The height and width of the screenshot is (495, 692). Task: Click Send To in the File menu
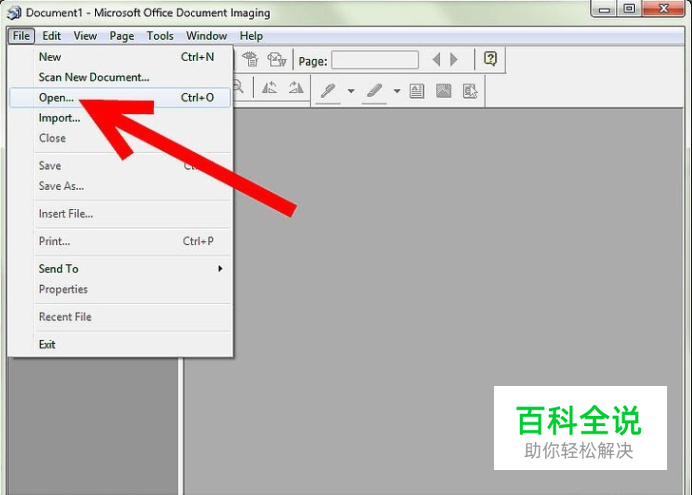coord(120,269)
